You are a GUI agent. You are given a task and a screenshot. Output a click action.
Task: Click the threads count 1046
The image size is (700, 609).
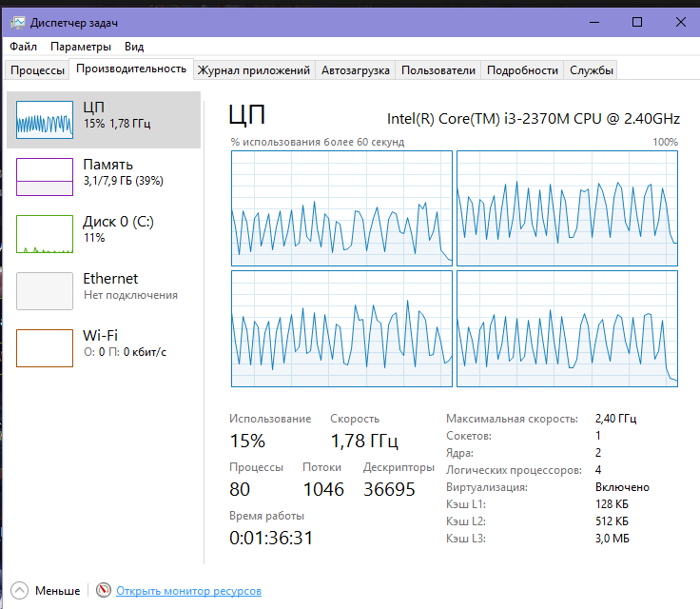coord(323,489)
